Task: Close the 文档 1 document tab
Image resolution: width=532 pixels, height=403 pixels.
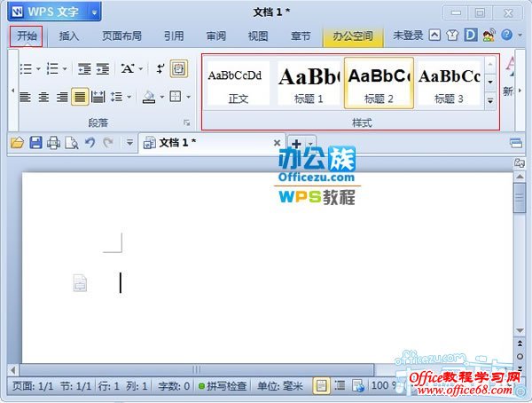Action: pyautogui.click(x=277, y=143)
